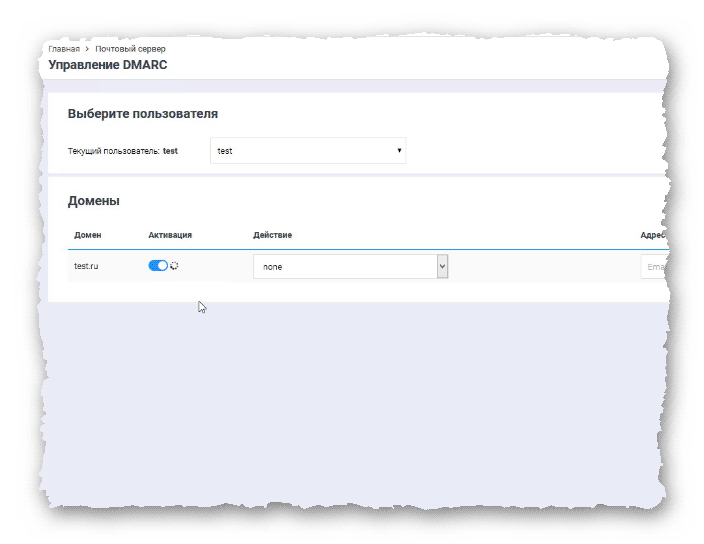Click the Активация column header

pos(170,235)
